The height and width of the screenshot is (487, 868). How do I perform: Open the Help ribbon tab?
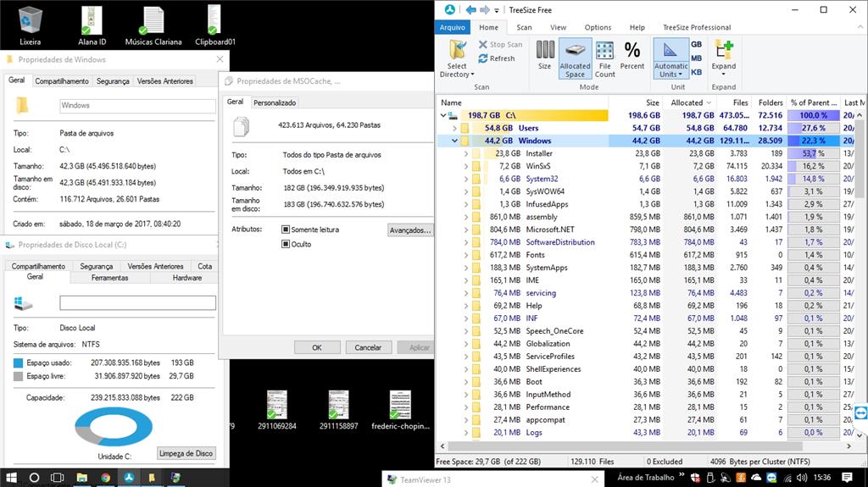click(x=637, y=27)
